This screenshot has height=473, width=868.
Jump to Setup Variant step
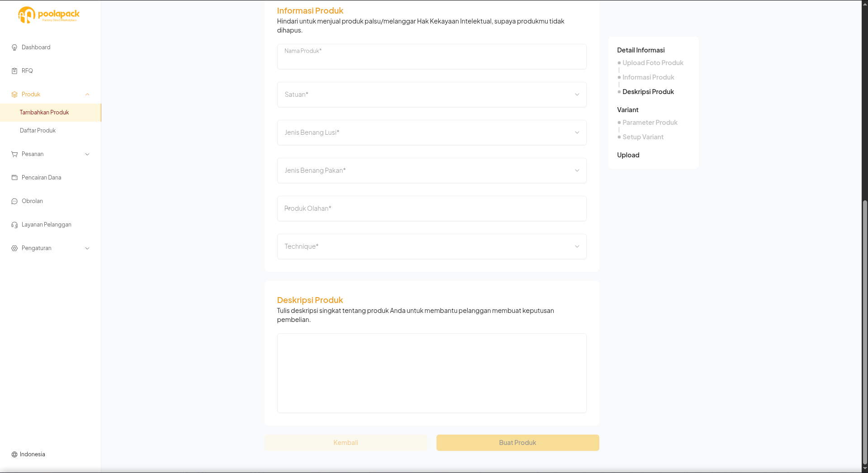[642, 137]
